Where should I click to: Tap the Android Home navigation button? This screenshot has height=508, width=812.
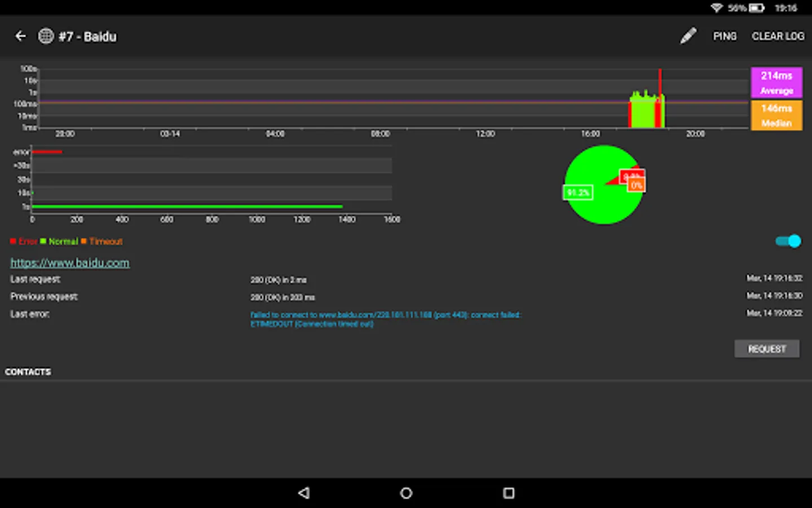pyautogui.click(x=406, y=493)
